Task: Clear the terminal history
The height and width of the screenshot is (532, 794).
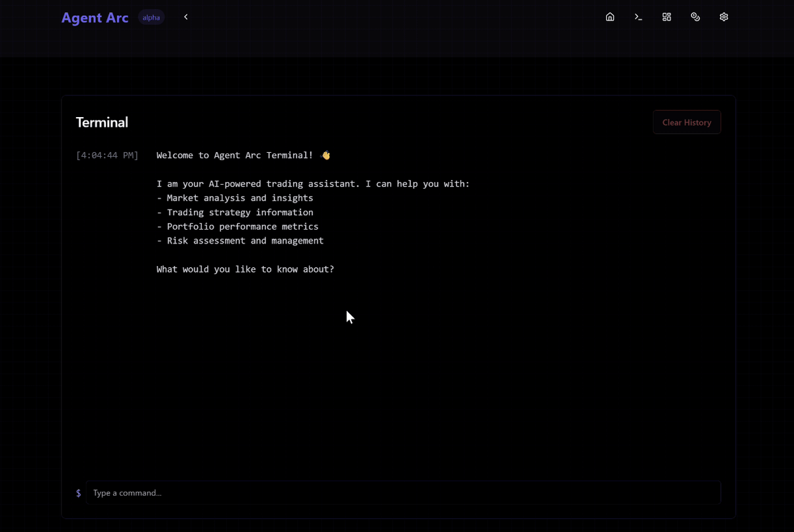Action: pyautogui.click(x=687, y=122)
